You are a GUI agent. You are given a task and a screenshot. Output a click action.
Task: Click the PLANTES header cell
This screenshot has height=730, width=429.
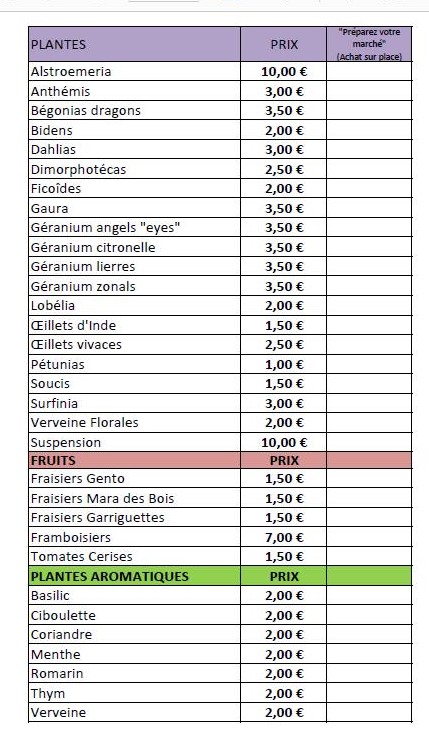[x=135, y=44]
